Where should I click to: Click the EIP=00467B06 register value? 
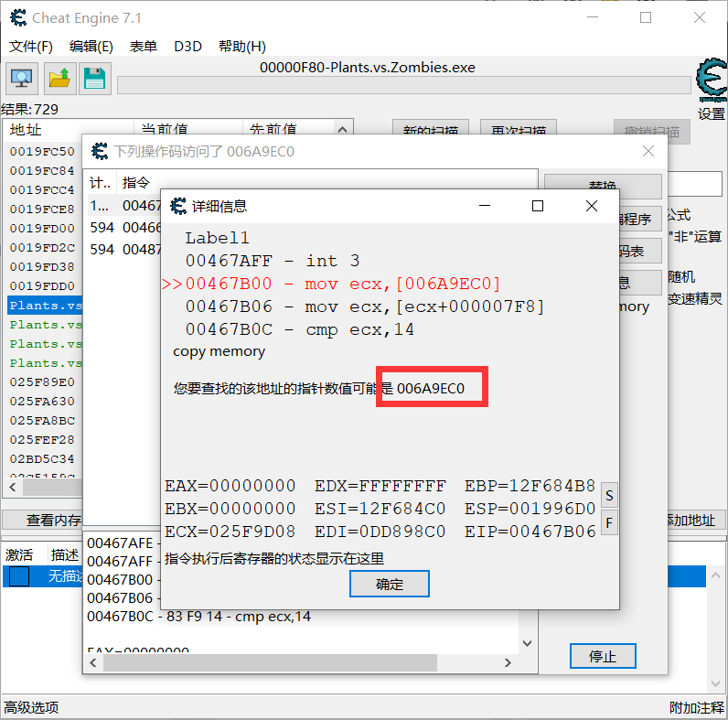click(530, 532)
